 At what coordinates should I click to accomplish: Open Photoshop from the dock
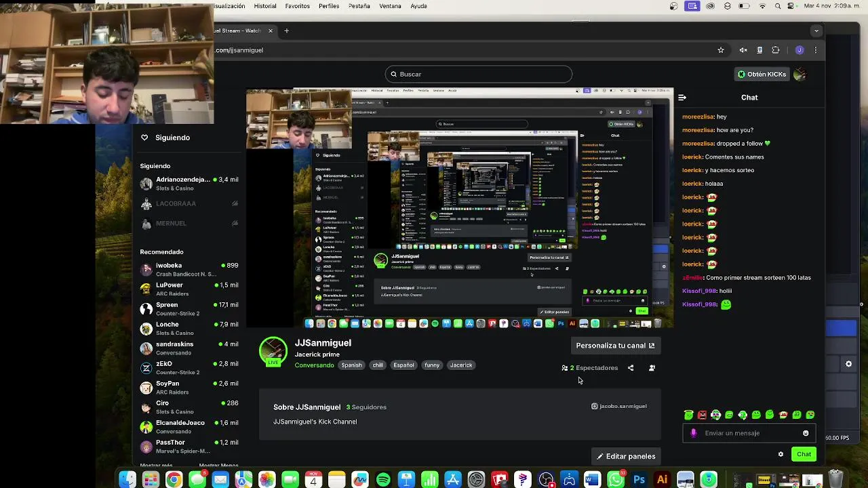point(639,480)
